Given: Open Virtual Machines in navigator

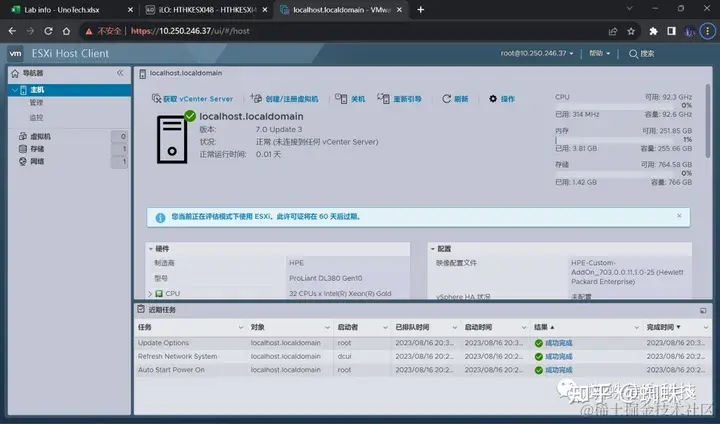Looking at the screenshot, I should [40, 136].
